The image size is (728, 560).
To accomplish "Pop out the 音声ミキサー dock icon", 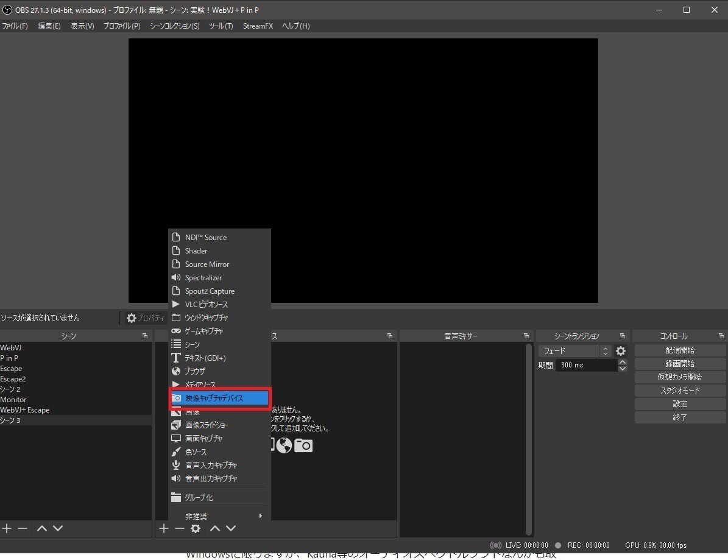I will [526, 336].
